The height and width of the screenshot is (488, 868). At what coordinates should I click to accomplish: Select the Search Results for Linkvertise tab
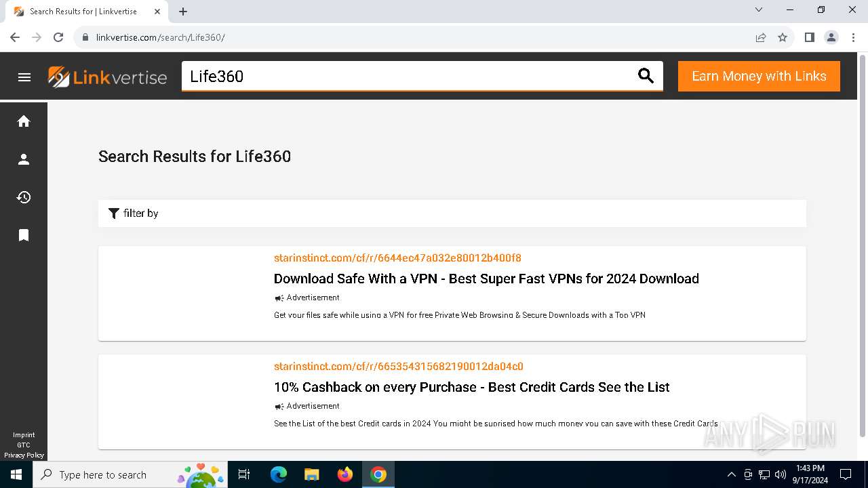click(83, 12)
